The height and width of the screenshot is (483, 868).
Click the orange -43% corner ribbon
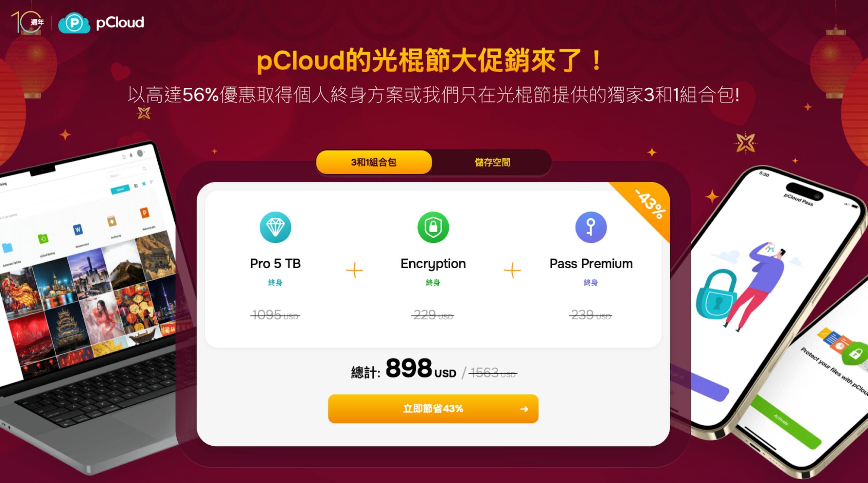click(646, 207)
